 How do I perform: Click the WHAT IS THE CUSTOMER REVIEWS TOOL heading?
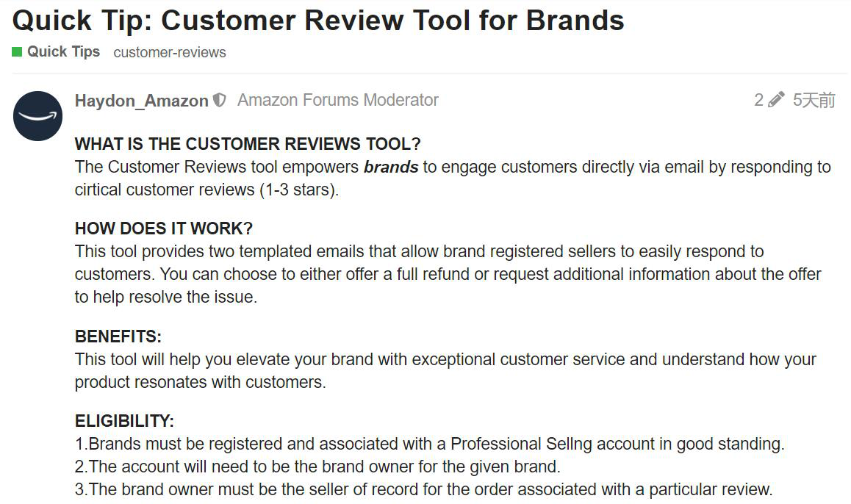coord(248,144)
